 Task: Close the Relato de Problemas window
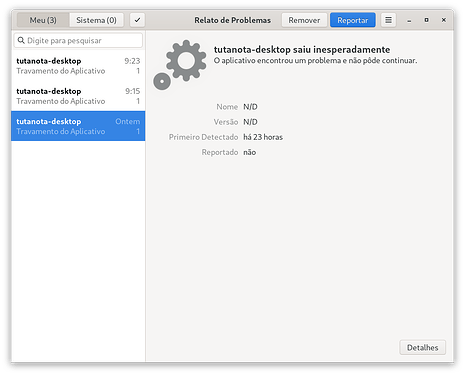(x=444, y=20)
